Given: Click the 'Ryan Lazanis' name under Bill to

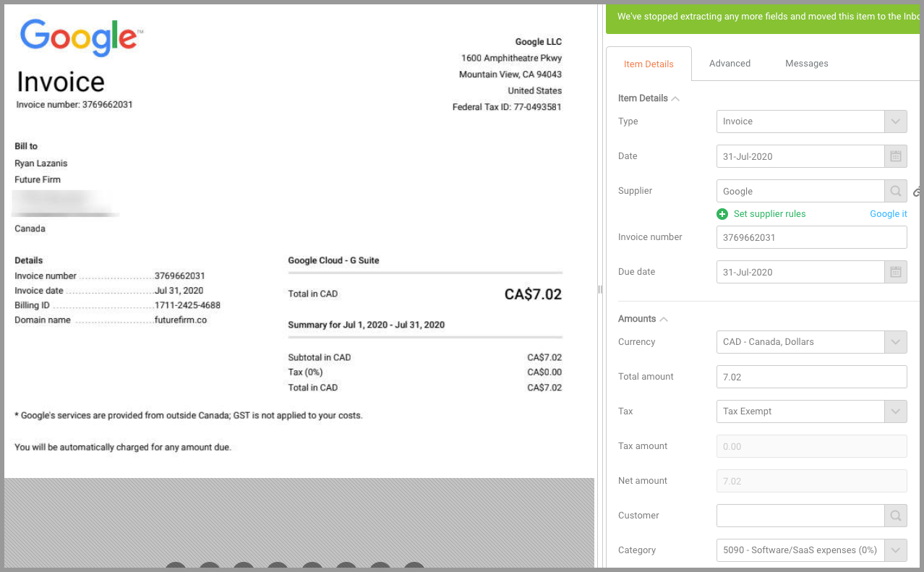Looking at the screenshot, I should [41, 163].
